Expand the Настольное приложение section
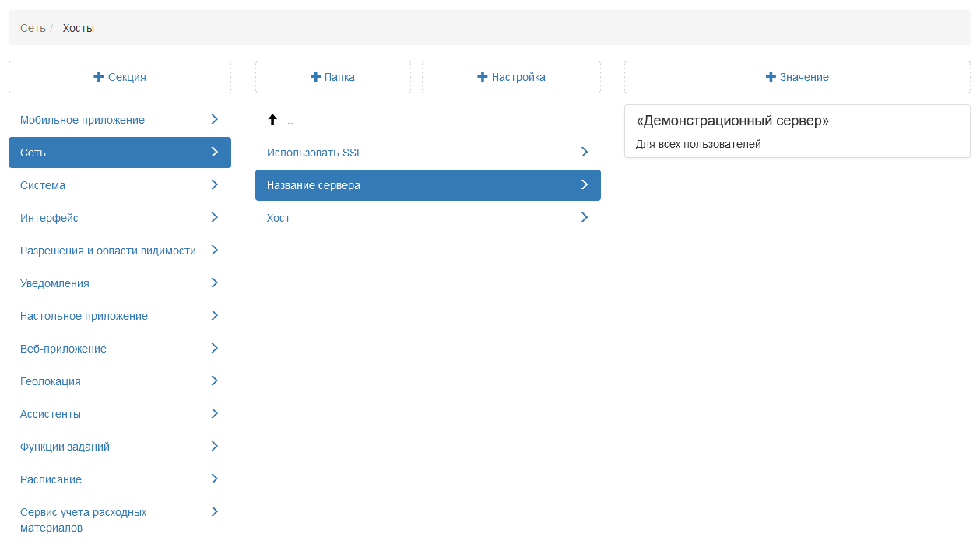 [x=84, y=316]
